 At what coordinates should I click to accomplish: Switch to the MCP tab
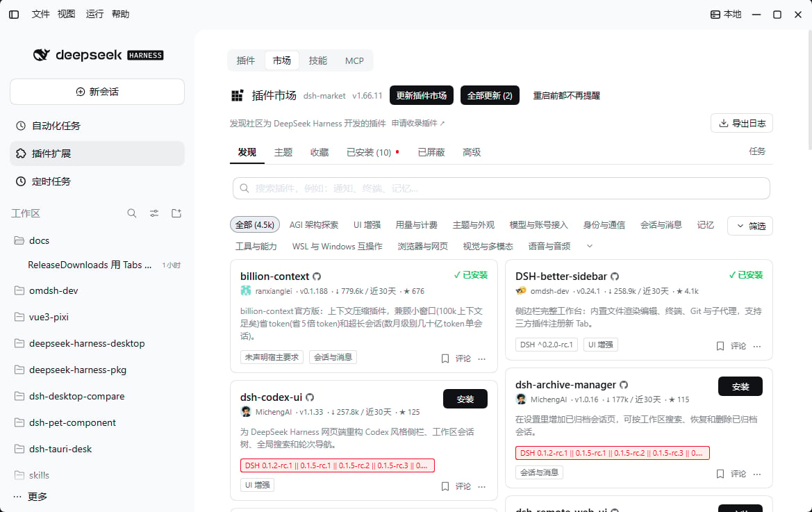pyautogui.click(x=354, y=60)
